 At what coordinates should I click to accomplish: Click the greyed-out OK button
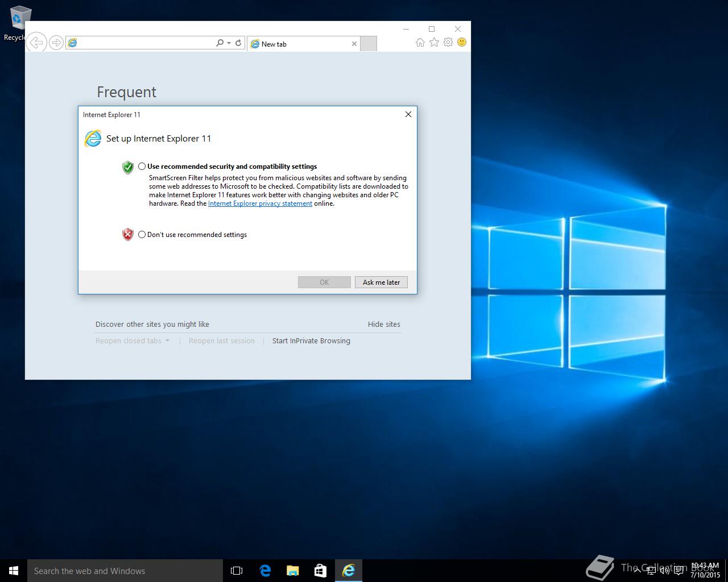[324, 282]
